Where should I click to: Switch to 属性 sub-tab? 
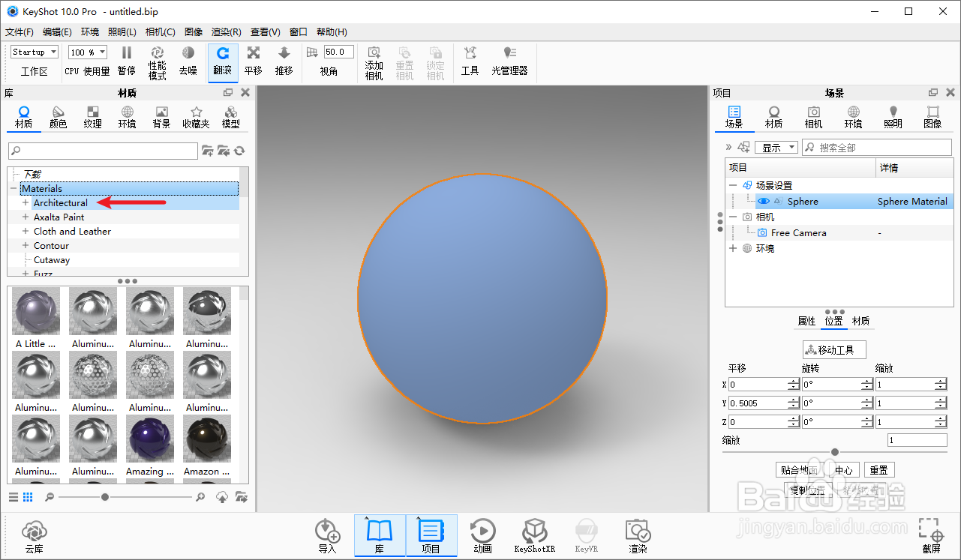tap(806, 321)
